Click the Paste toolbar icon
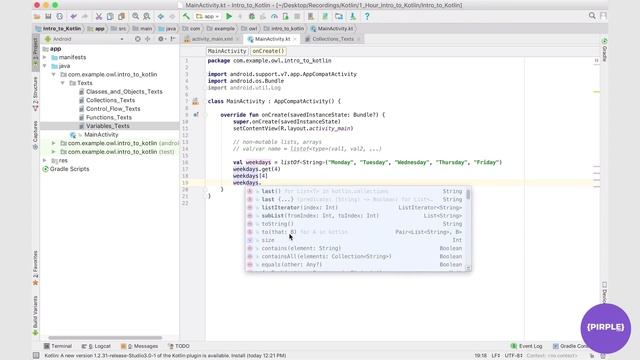The height and width of the screenshot is (360, 640). coord(121,16)
